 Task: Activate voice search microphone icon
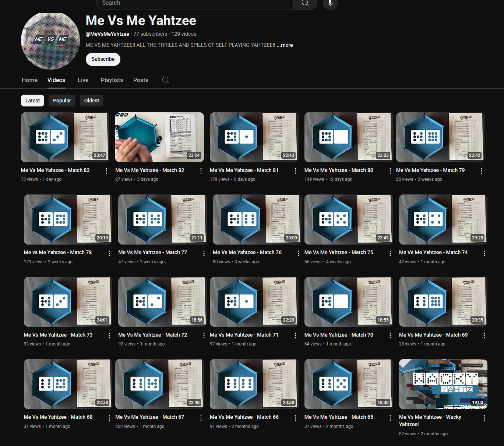330,3
